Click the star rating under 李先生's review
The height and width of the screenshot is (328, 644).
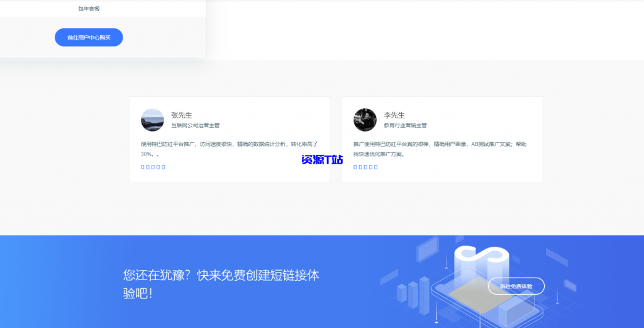365,167
